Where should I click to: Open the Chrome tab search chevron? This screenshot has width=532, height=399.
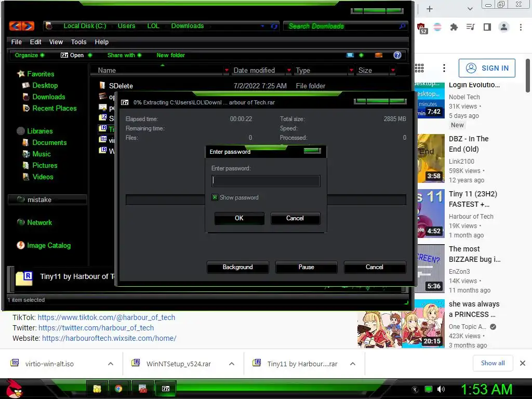click(x=470, y=9)
